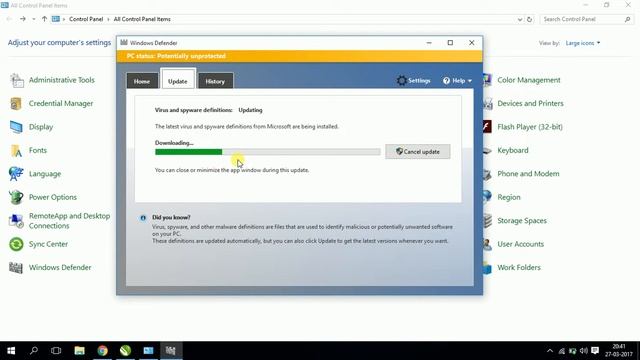640x360 pixels.
Task: Open the Work Folders link
Action: coord(519,268)
